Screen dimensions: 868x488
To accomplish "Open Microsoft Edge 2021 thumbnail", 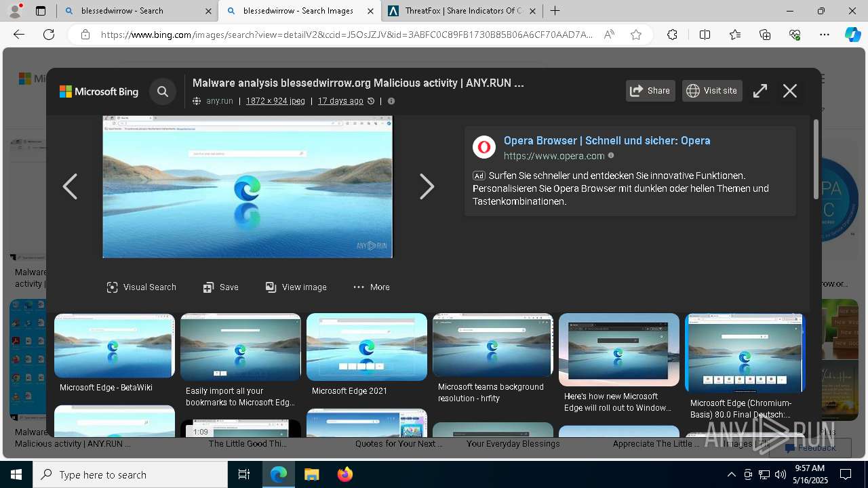I will pyautogui.click(x=367, y=347).
